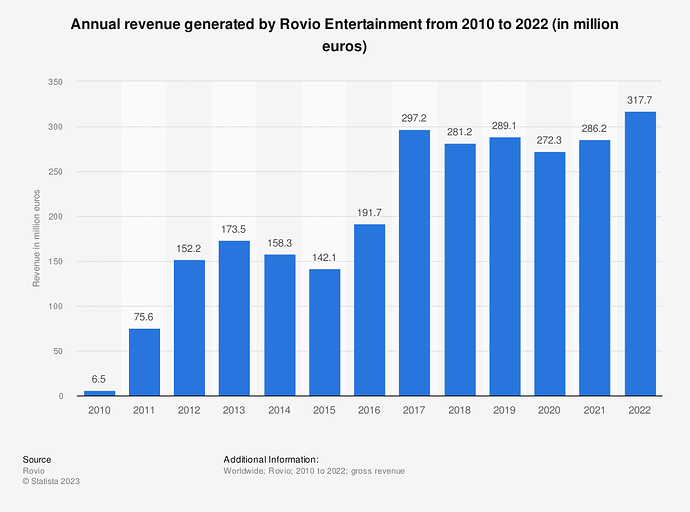The height and width of the screenshot is (512, 690).
Task: Click the 350 y-axis tick label
Action: coord(56,82)
